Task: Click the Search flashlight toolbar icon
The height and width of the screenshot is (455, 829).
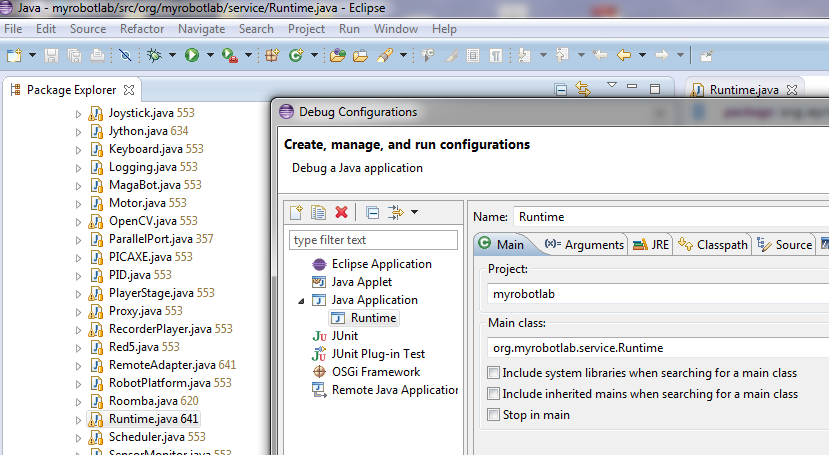Action: [x=385, y=55]
